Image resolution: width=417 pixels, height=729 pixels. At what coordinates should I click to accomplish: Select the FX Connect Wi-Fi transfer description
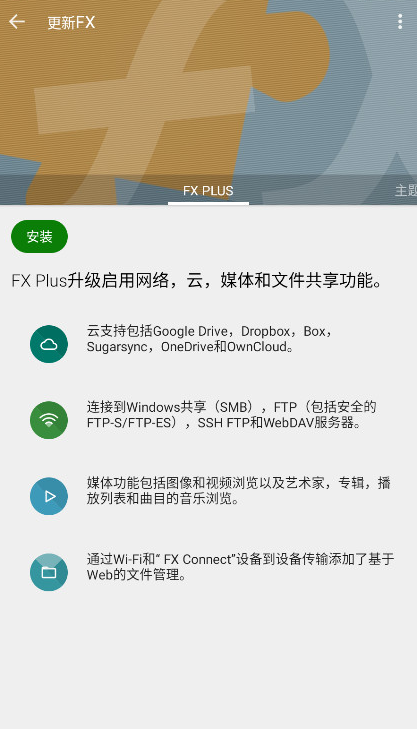[x=240, y=567]
